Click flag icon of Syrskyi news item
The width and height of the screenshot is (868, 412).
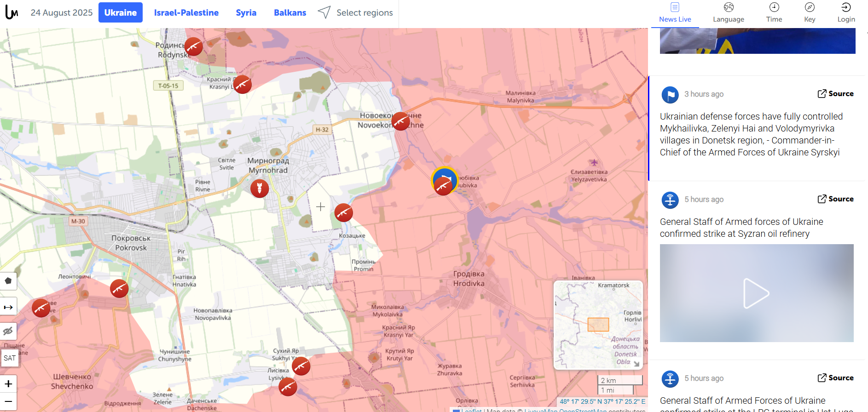point(670,95)
